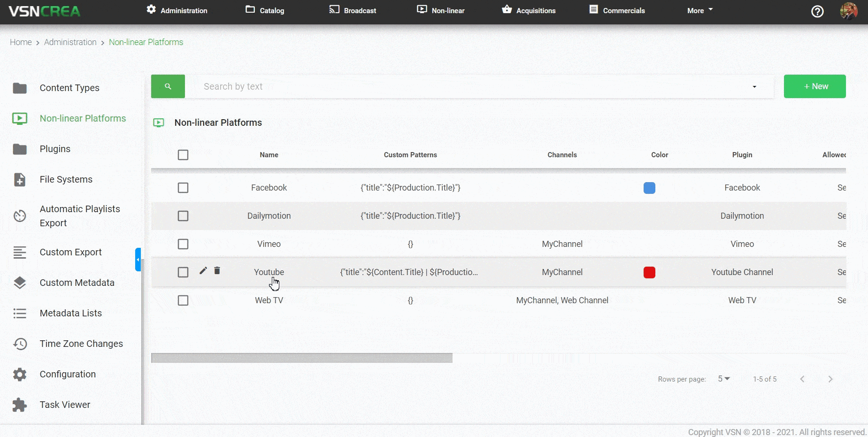868x437 pixels.
Task: Click the Plugin column header
Action: click(x=742, y=155)
